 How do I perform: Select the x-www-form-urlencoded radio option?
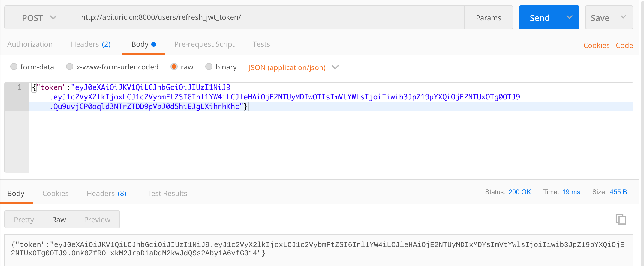pos(70,66)
